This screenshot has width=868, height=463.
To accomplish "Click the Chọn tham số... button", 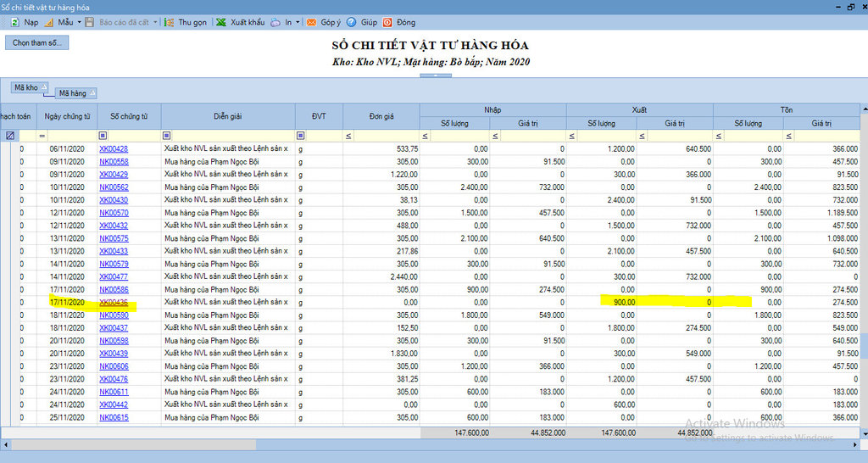I will (37, 42).
